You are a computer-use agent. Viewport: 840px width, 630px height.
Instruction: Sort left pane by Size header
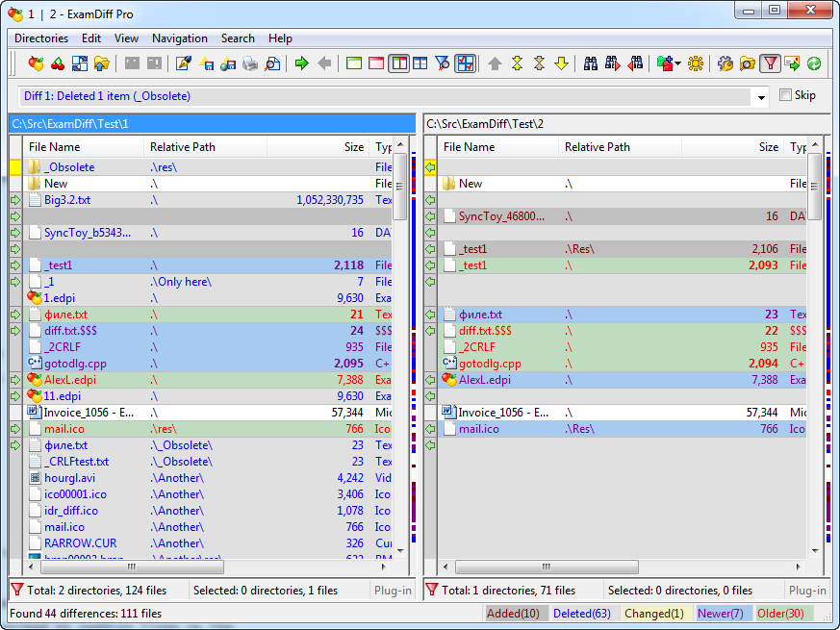tap(318, 147)
